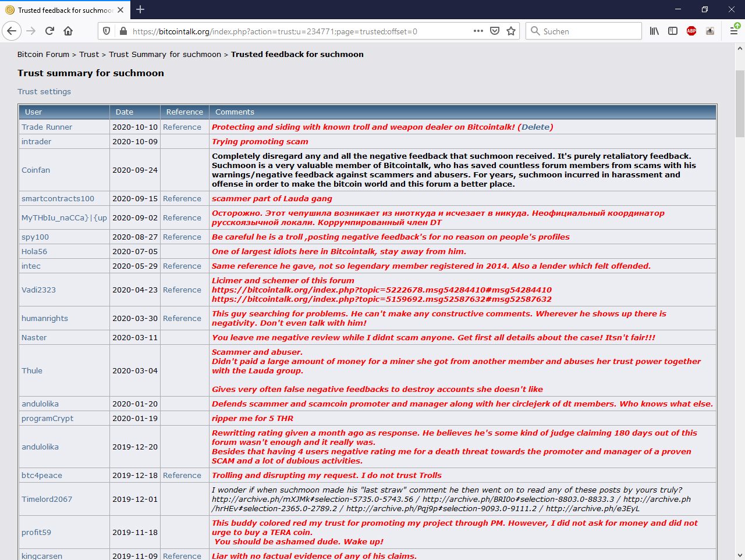
Task: Open humanrights user profile
Action: tap(45, 318)
